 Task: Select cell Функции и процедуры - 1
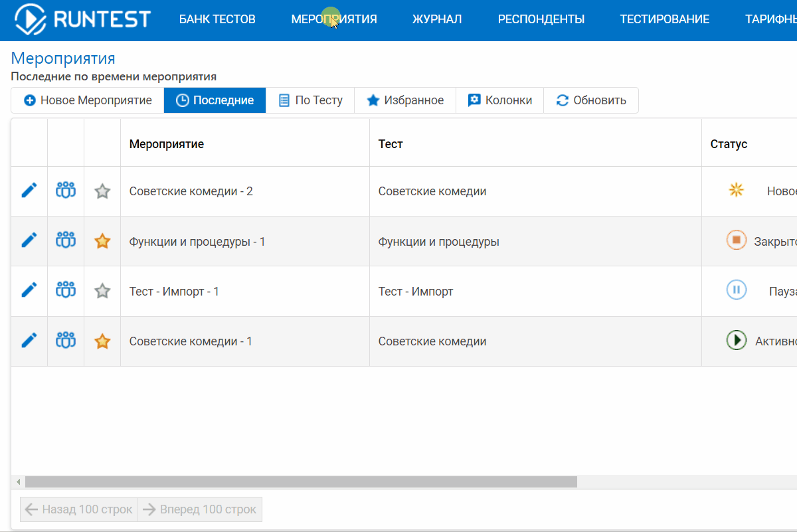tap(244, 241)
